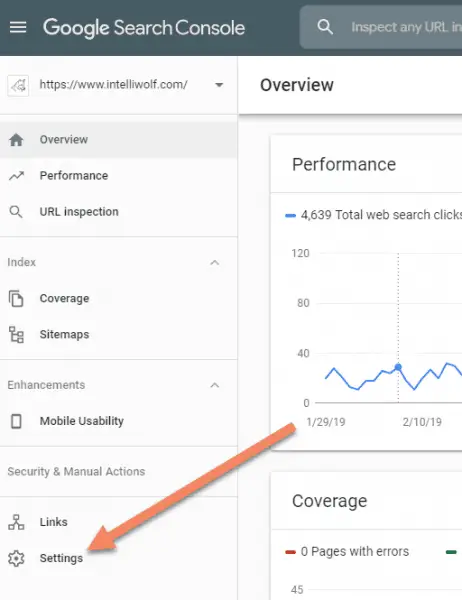Open the property selector dropdown arrow
This screenshot has height=600, width=462.
pyautogui.click(x=219, y=85)
